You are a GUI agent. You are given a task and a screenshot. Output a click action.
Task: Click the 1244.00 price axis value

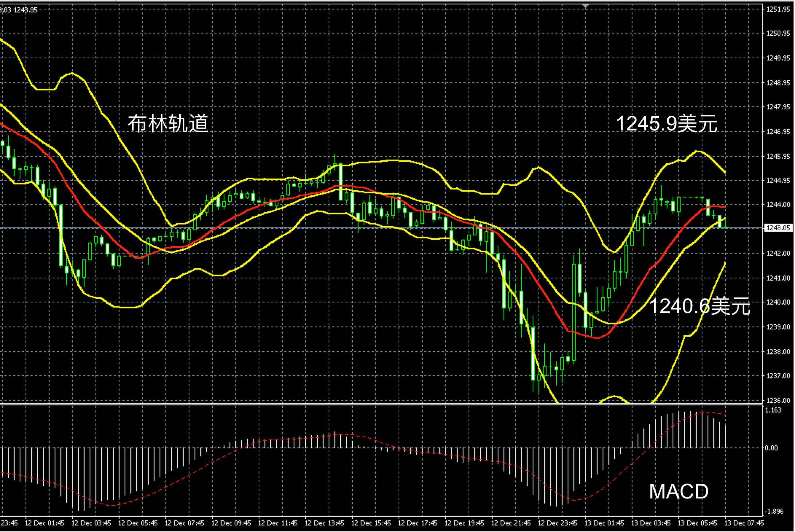(x=778, y=205)
